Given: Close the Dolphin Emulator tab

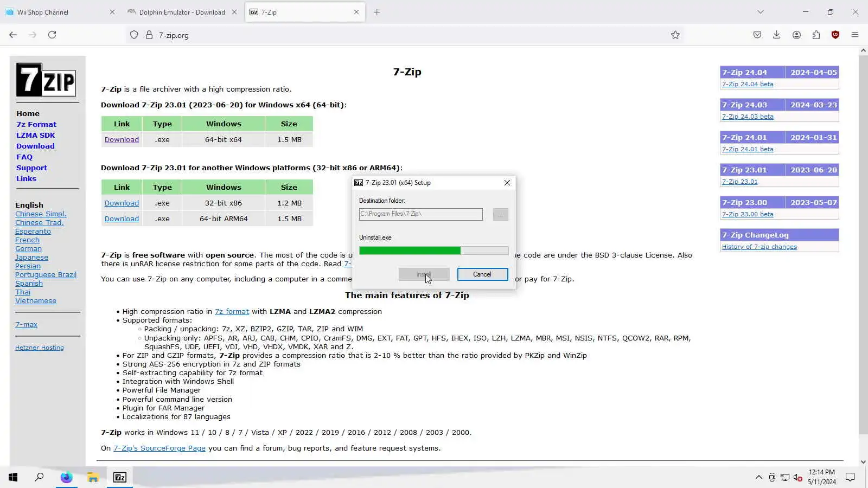Looking at the screenshot, I should [234, 12].
